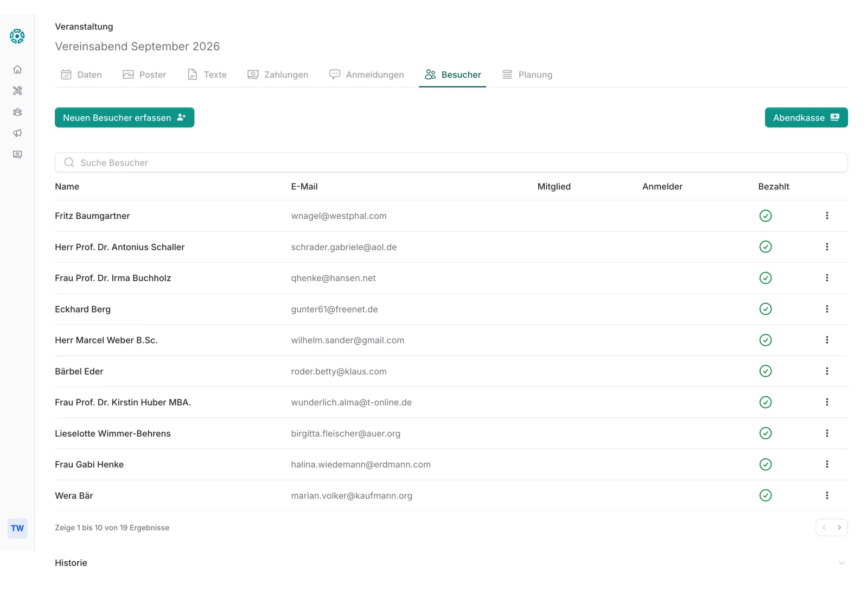Open the Zahlungen tab
Image resolution: width=868 pixels, height=589 pixels.
tap(278, 75)
